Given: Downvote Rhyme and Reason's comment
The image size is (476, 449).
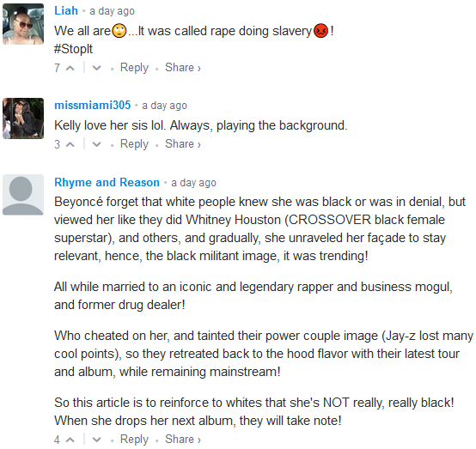Looking at the screenshot, I should [x=96, y=440].
